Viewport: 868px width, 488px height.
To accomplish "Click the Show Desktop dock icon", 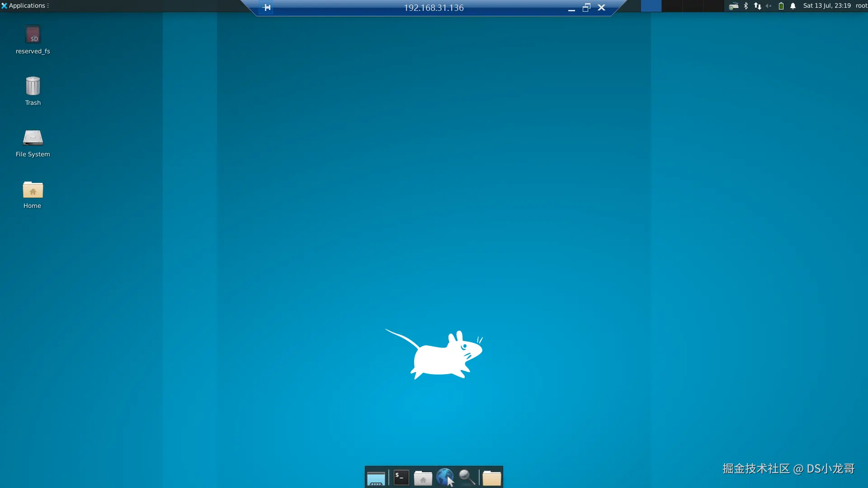I will click(x=376, y=478).
